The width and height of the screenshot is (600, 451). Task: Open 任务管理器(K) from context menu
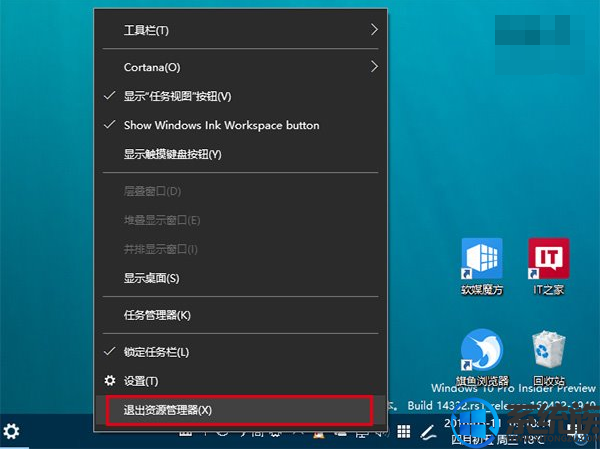(241, 315)
